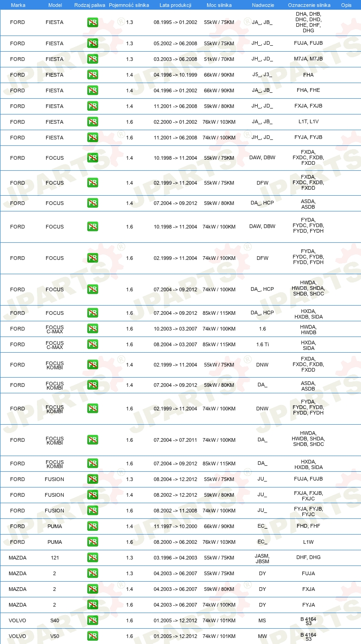This screenshot has height=644, width=361.
Task: Click petrol icon in Fusion 1.6 row
Action: (93, 511)
